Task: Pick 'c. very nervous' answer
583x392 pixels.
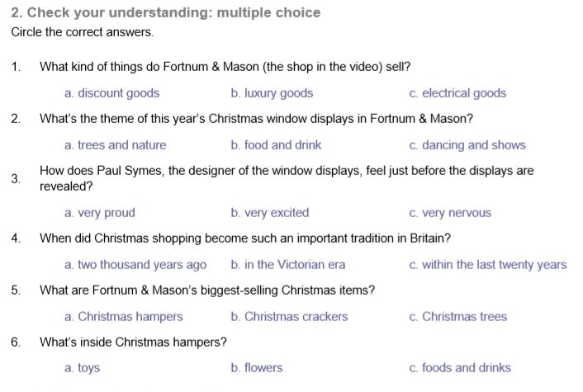Action: [450, 213]
